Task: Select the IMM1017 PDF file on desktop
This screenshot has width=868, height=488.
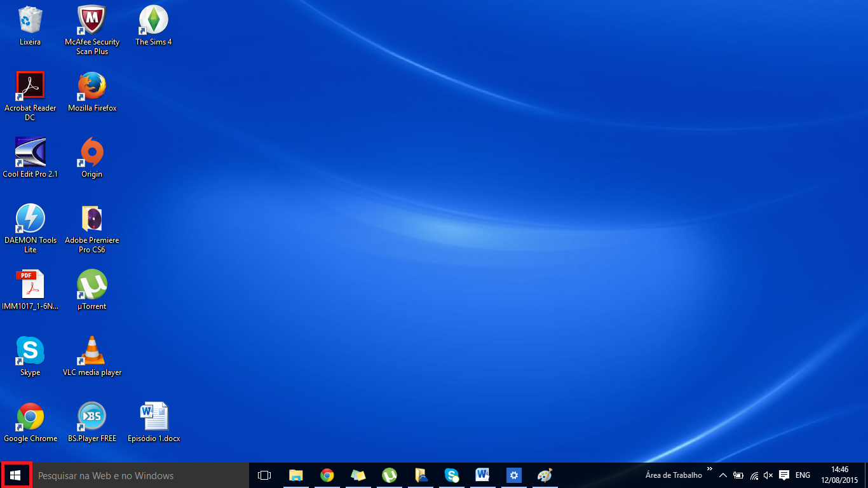Action: point(30,290)
